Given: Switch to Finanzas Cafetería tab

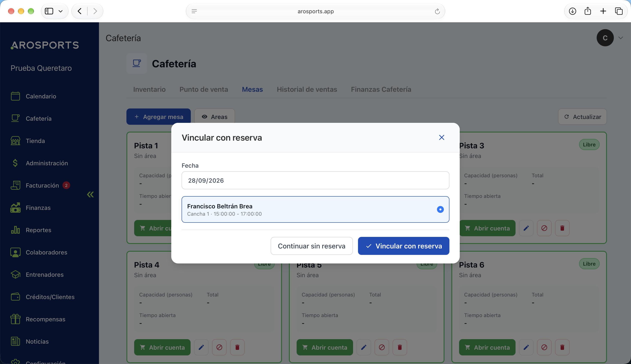Looking at the screenshot, I should (x=381, y=89).
